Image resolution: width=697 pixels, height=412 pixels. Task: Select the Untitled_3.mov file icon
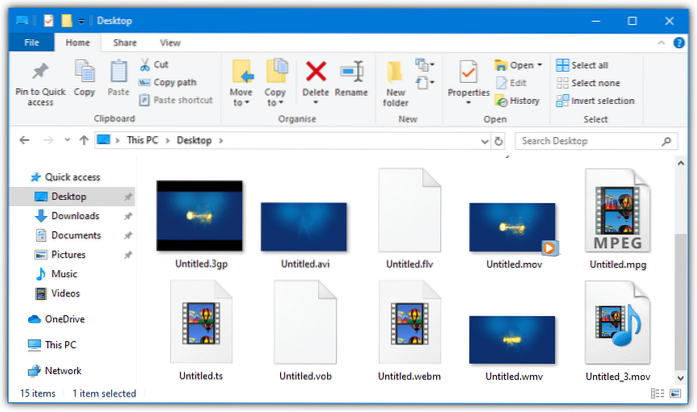[618, 323]
